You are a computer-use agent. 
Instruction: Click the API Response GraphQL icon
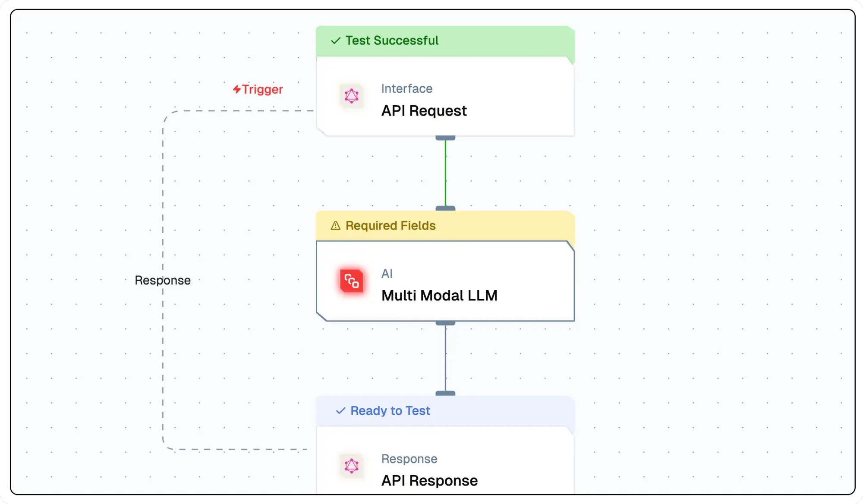click(x=351, y=466)
